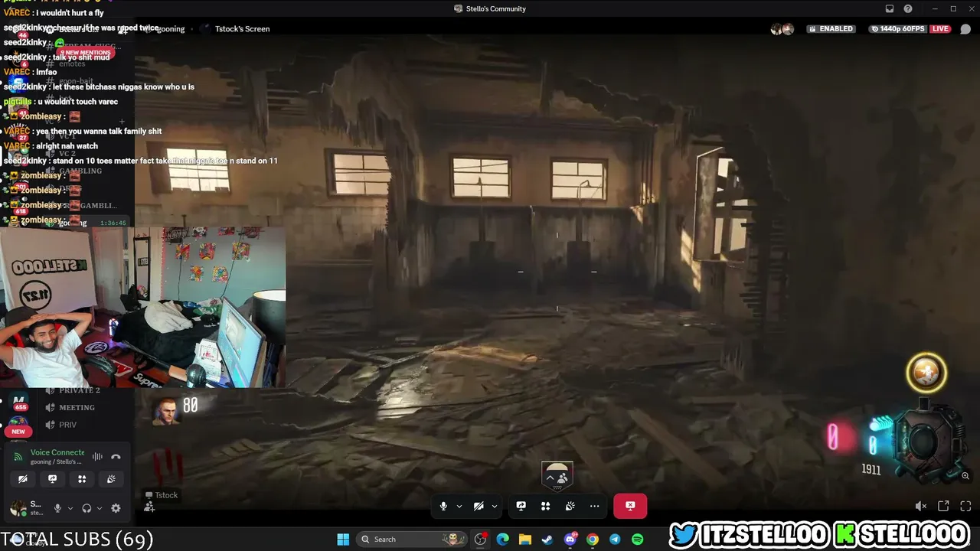Join the PRIV voice channel
The width and height of the screenshot is (980, 551).
(67, 425)
